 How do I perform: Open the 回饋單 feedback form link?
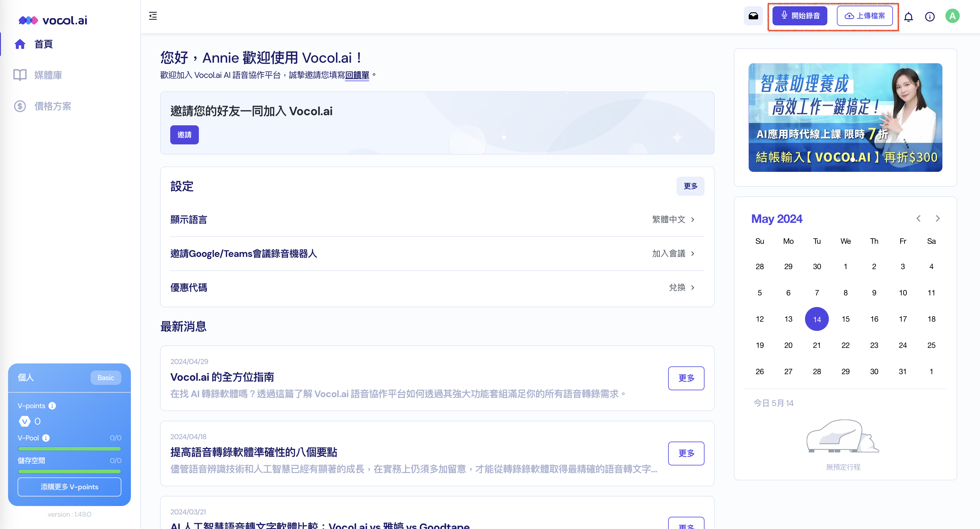coord(357,75)
